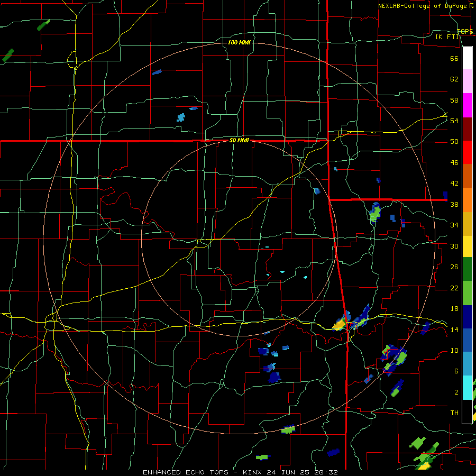Click the "58" legend value
The image size is (476, 476).
tap(454, 100)
